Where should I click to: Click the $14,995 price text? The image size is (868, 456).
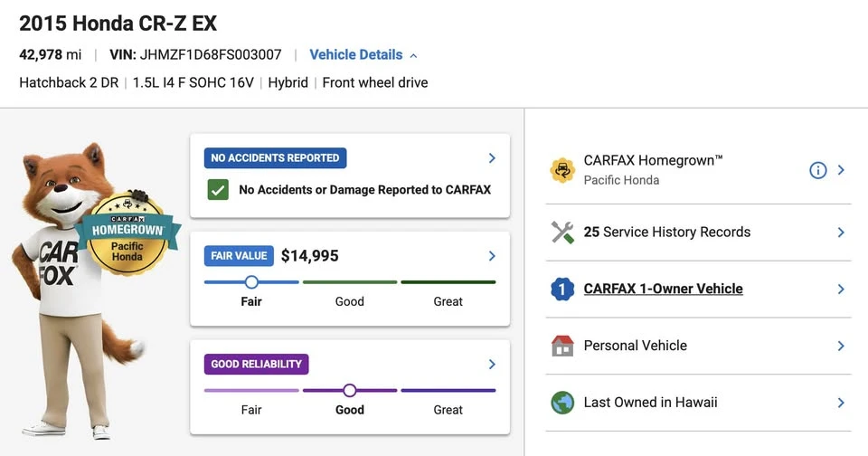[x=309, y=256]
